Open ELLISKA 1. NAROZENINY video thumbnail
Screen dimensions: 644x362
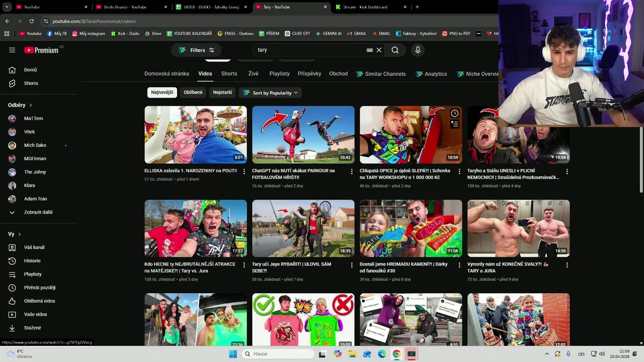196,135
